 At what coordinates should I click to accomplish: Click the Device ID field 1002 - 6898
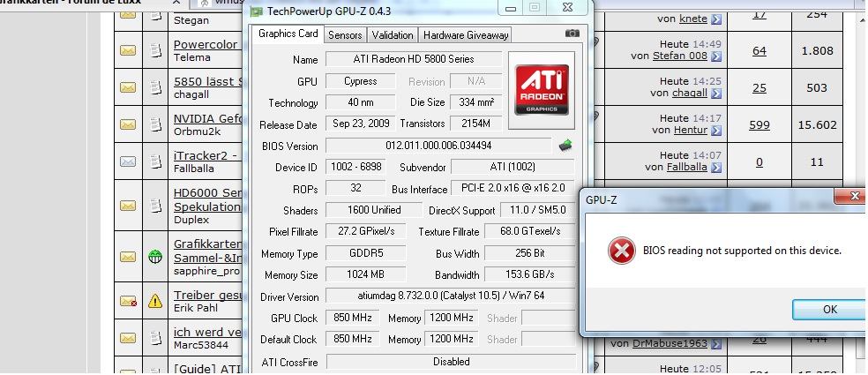tap(355, 167)
